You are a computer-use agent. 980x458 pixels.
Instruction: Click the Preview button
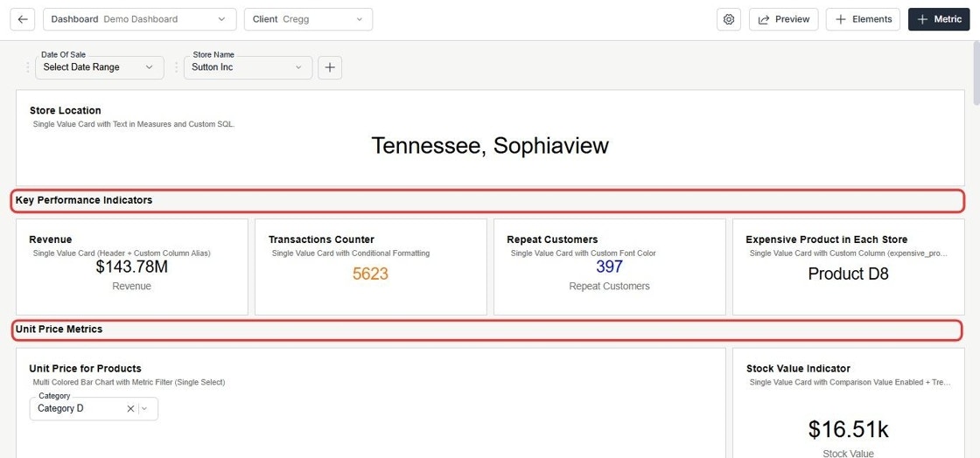point(784,19)
